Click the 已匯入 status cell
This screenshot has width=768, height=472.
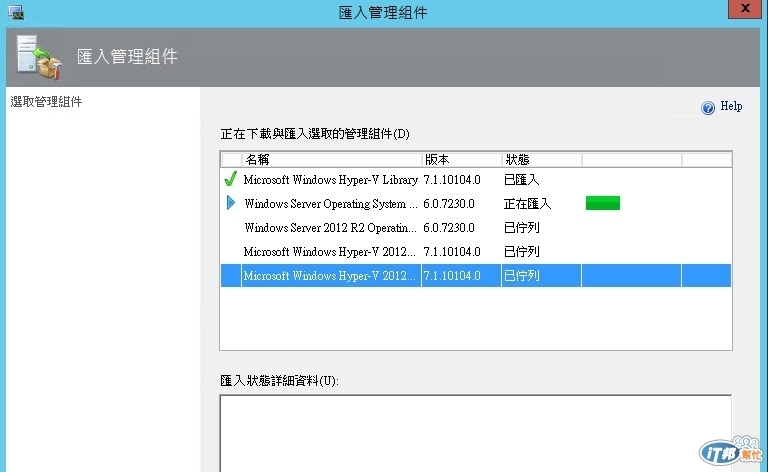click(x=521, y=180)
